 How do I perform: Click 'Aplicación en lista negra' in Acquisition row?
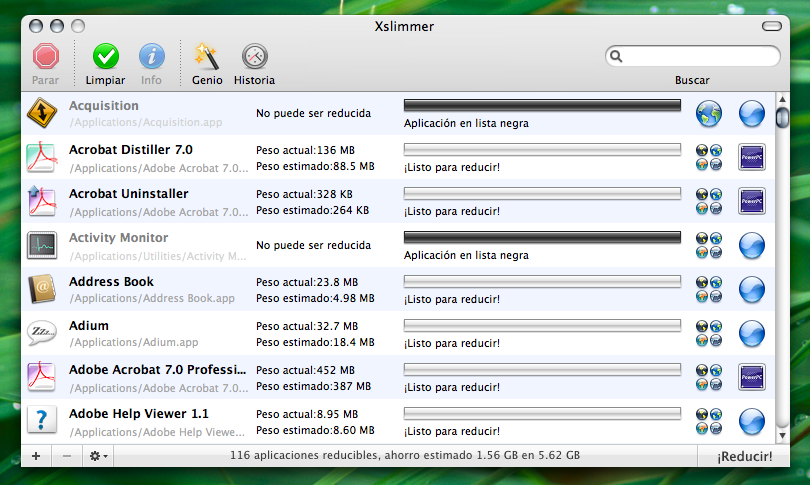pos(466,123)
